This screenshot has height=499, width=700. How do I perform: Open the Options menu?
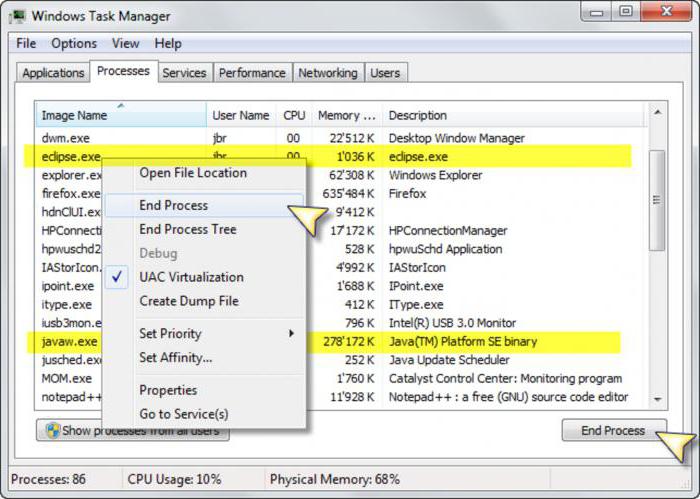[74, 43]
